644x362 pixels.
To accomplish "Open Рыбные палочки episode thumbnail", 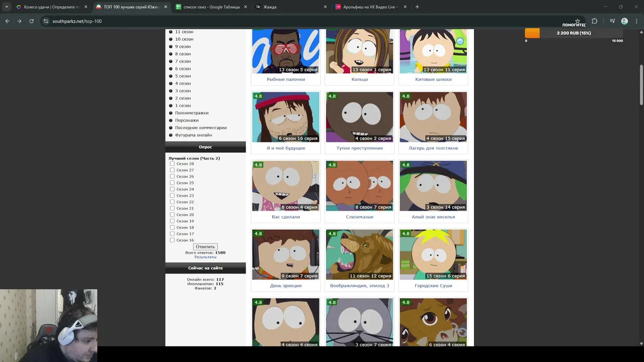I will (286, 51).
